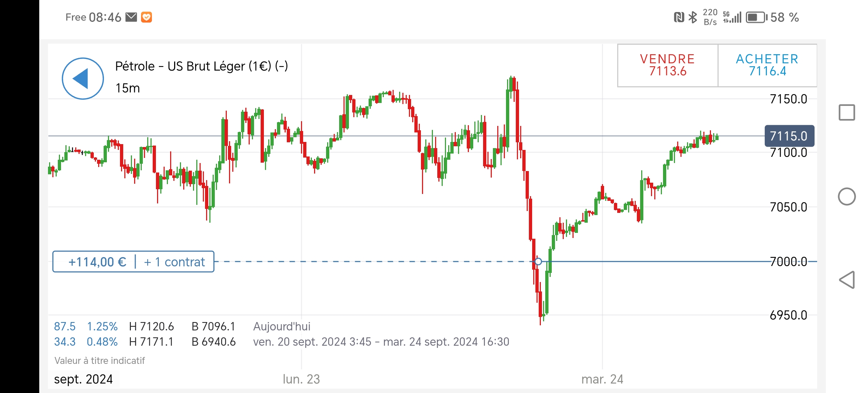Image resolution: width=868 pixels, height=393 pixels.
Task: Select the position circle marker at 7000
Action: pos(538,261)
